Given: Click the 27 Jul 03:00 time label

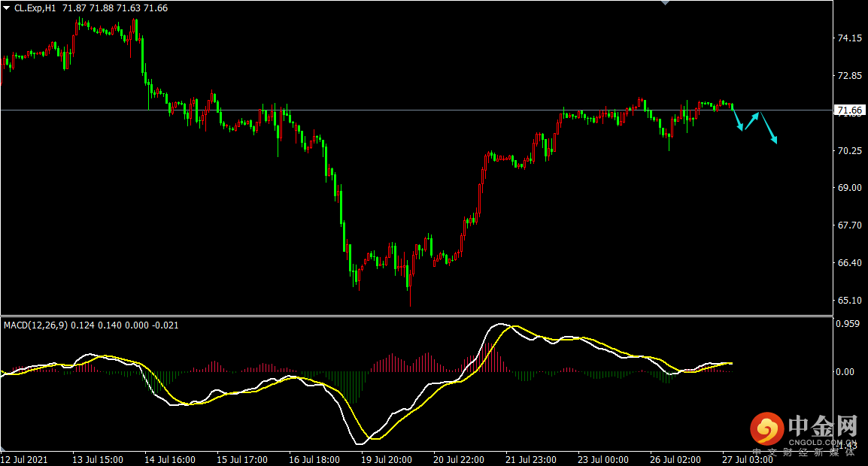Looking at the screenshot, I should pyautogui.click(x=747, y=459).
